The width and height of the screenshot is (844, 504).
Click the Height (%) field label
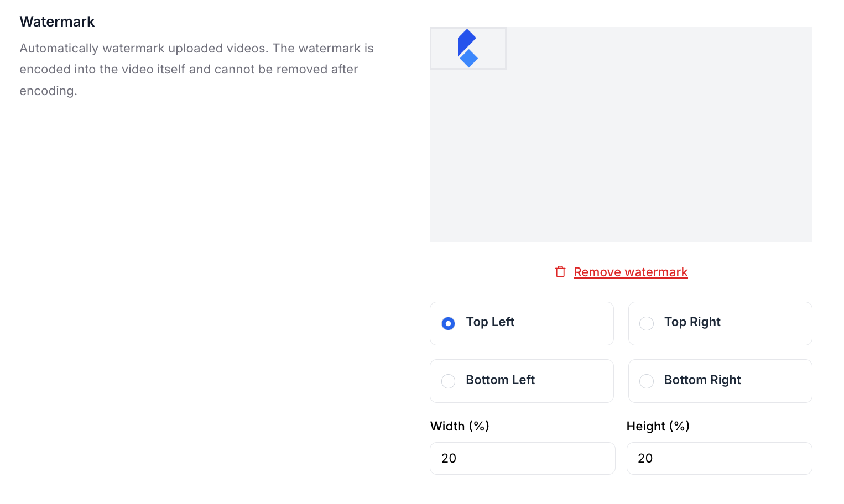(x=658, y=426)
